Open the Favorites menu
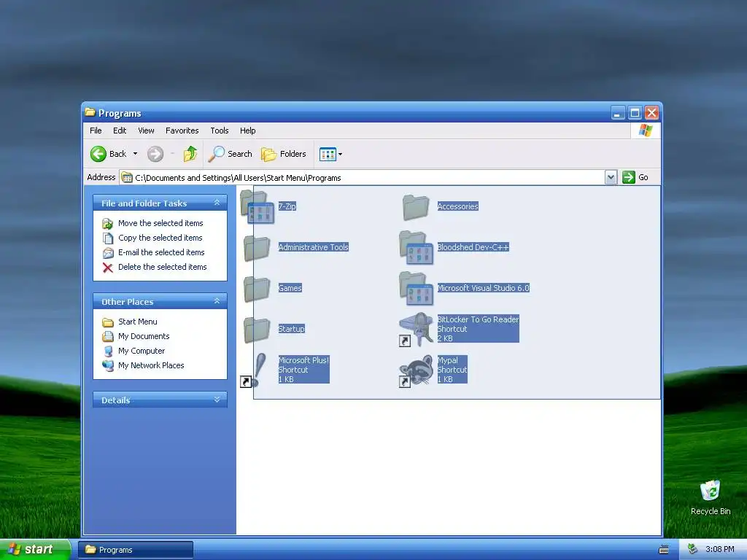The image size is (747, 560). click(x=182, y=131)
